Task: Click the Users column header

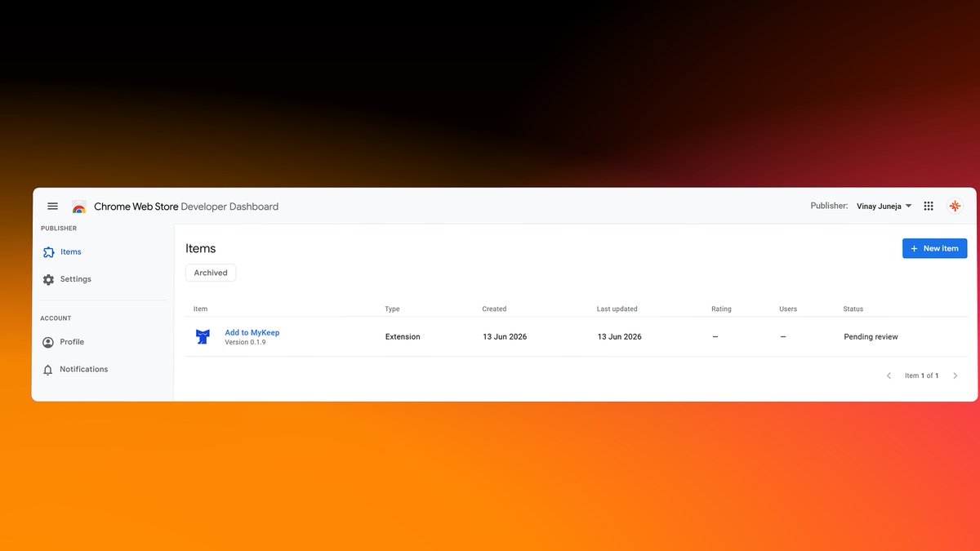Action: click(788, 309)
